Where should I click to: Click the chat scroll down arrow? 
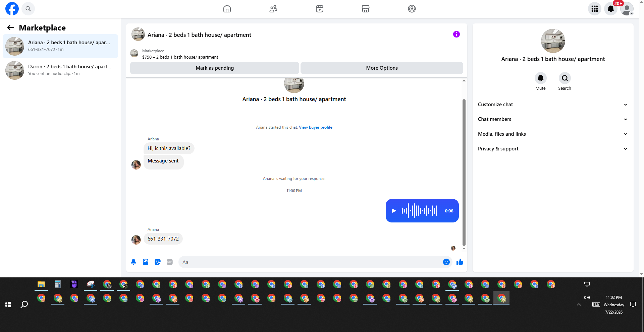tap(464, 249)
